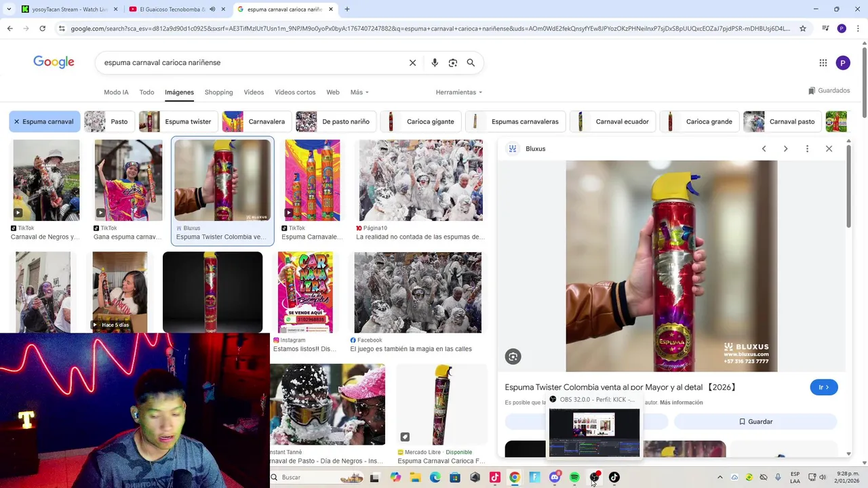Open a new browser tab
Image resolution: width=868 pixels, height=488 pixels.
(x=347, y=9)
